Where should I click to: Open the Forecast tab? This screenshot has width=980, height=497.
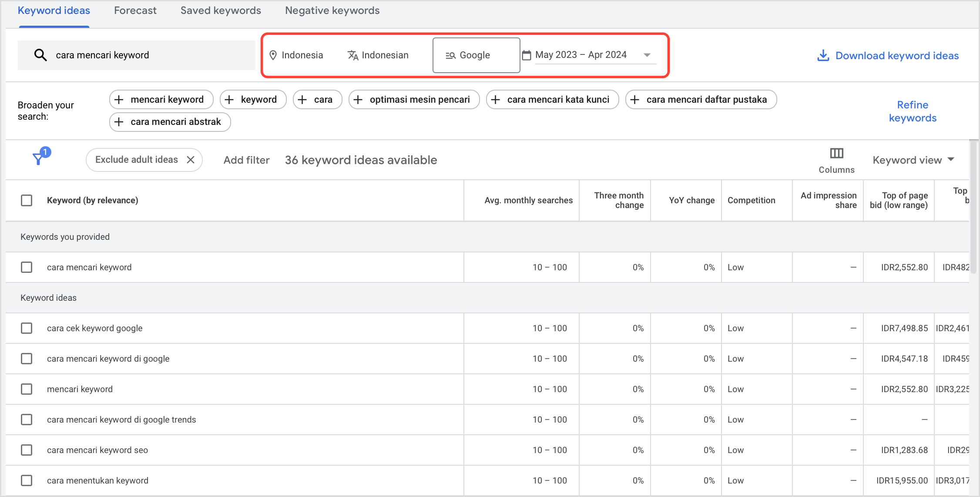pos(135,11)
